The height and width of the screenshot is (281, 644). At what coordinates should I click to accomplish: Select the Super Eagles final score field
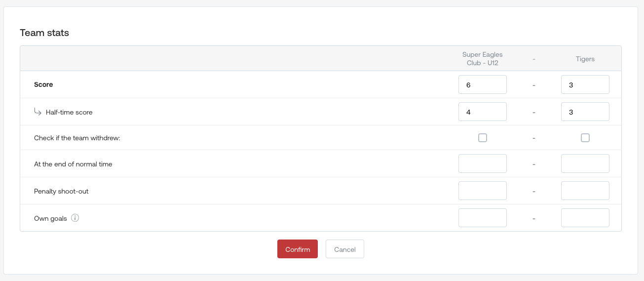pyautogui.click(x=483, y=84)
